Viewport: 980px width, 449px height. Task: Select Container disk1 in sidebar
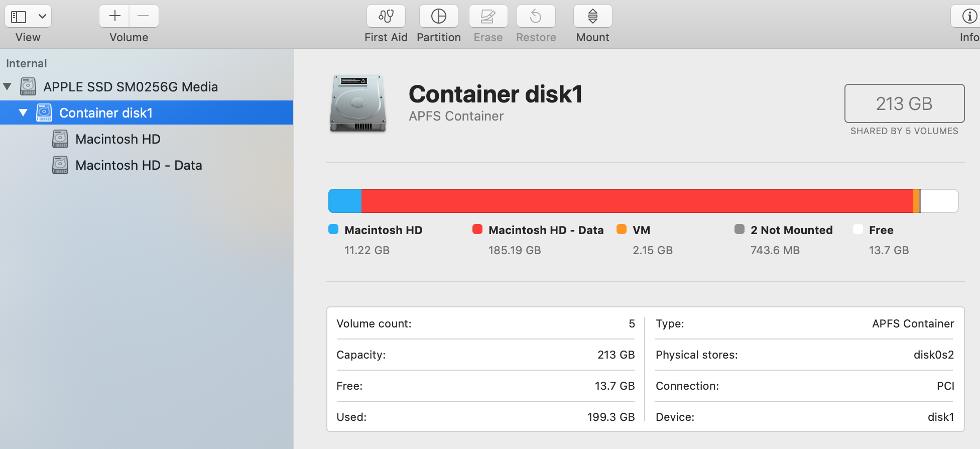147,113
